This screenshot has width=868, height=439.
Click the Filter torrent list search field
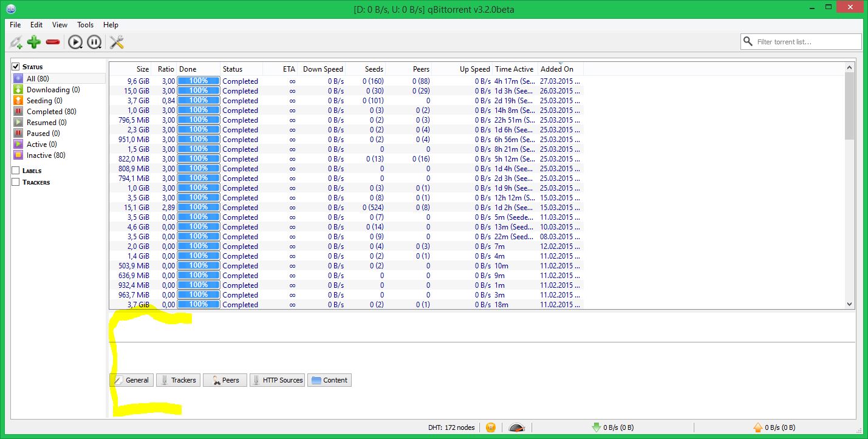(x=801, y=42)
